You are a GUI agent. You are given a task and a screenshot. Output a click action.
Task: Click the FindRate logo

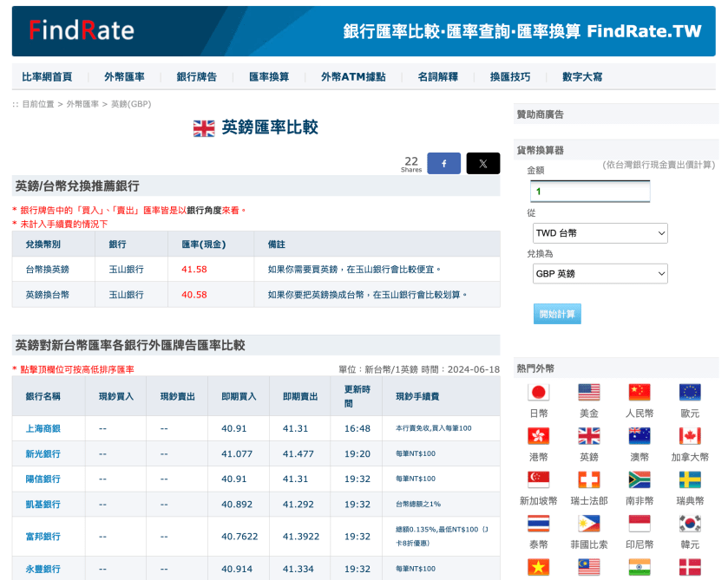[x=82, y=31]
